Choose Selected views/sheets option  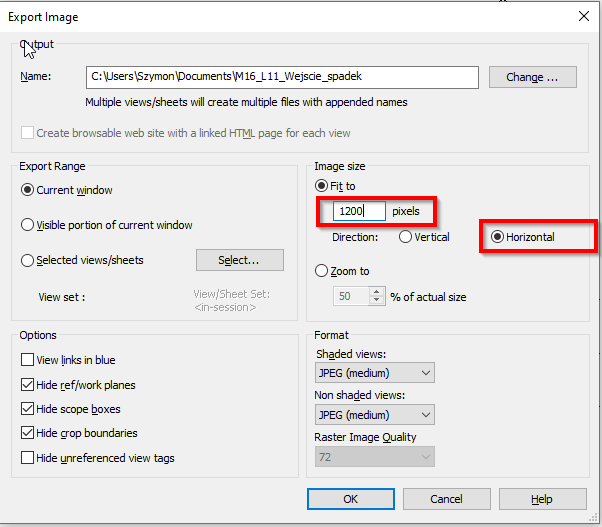[x=28, y=260]
